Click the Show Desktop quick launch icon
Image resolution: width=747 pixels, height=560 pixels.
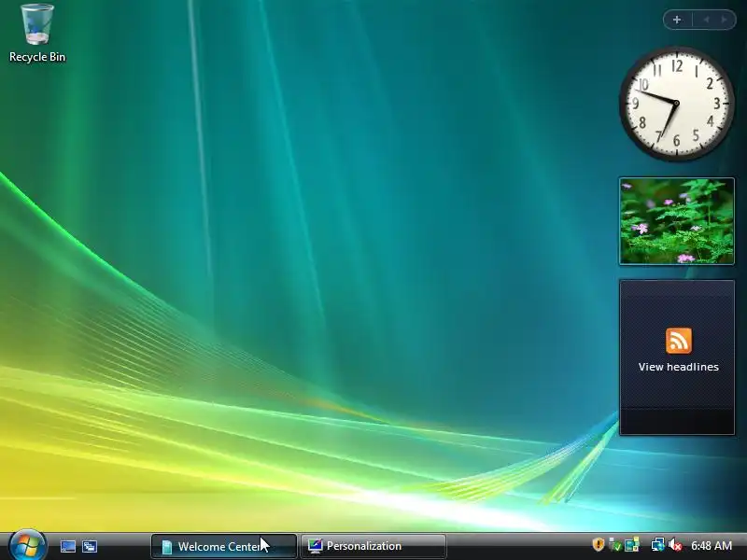click(67, 546)
